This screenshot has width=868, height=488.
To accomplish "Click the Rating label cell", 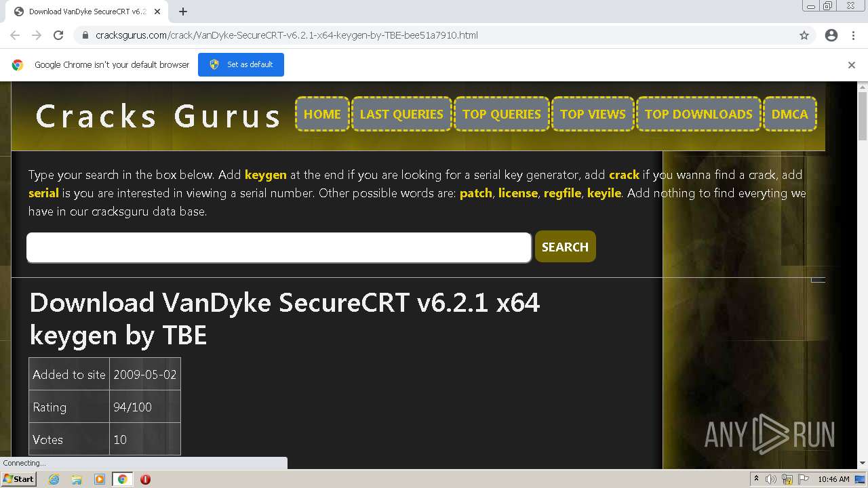I will pyautogui.click(x=69, y=407).
